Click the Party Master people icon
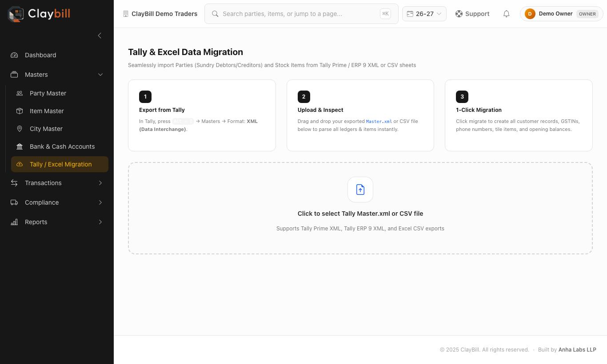Image resolution: width=607 pixels, height=364 pixels. tap(20, 93)
